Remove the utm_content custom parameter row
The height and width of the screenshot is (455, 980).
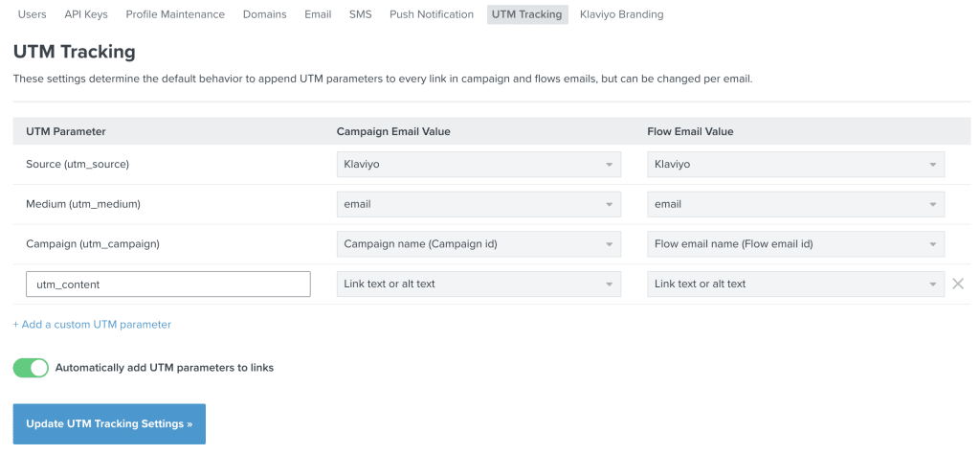click(x=957, y=284)
